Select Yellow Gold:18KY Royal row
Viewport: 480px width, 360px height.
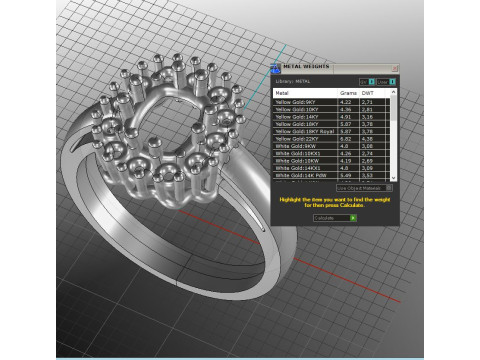(331, 131)
